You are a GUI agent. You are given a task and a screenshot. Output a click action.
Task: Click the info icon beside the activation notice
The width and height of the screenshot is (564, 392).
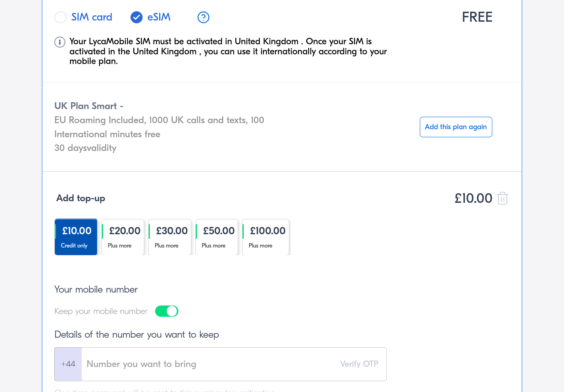click(x=60, y=42)
